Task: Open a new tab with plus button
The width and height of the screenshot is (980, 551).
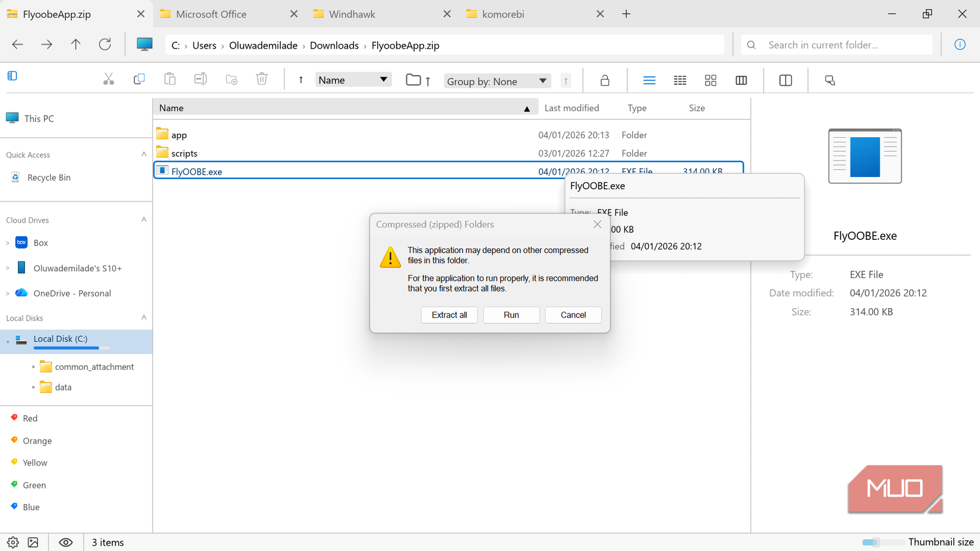Action: click(626, 14)
